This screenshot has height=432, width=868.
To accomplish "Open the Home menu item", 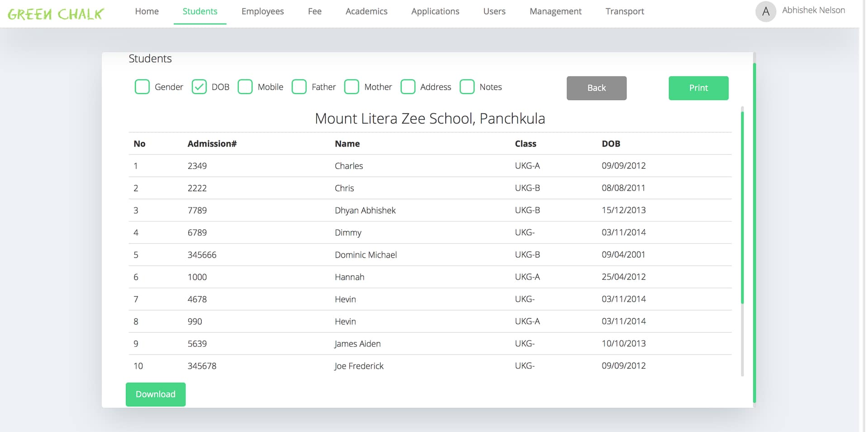I will pyautogui.click(x=147, y=11).
